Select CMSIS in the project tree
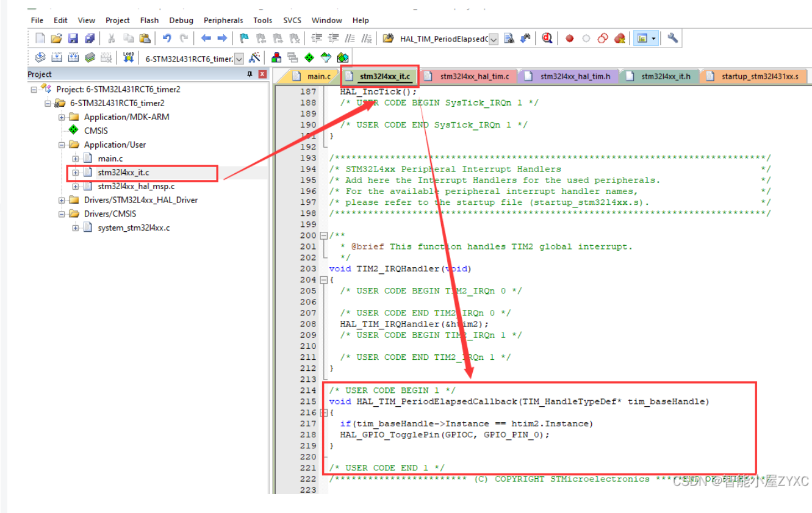The image size is (812, 513). tap(95, 131)
